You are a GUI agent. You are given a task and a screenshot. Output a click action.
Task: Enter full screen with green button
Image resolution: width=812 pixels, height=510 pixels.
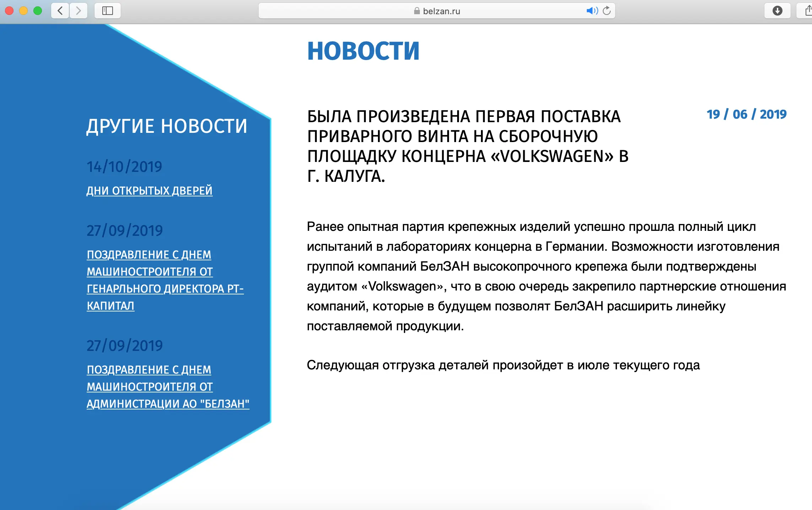pos(38,11)
